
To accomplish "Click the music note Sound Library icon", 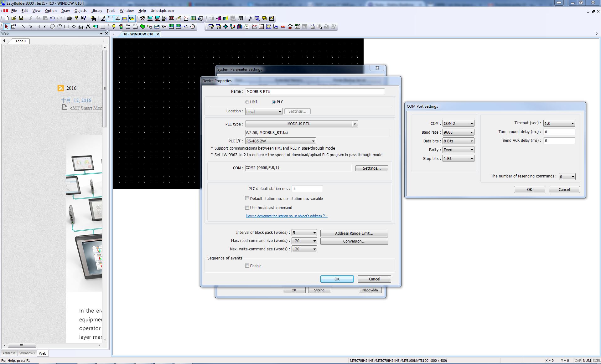I will tap(250, 18).
